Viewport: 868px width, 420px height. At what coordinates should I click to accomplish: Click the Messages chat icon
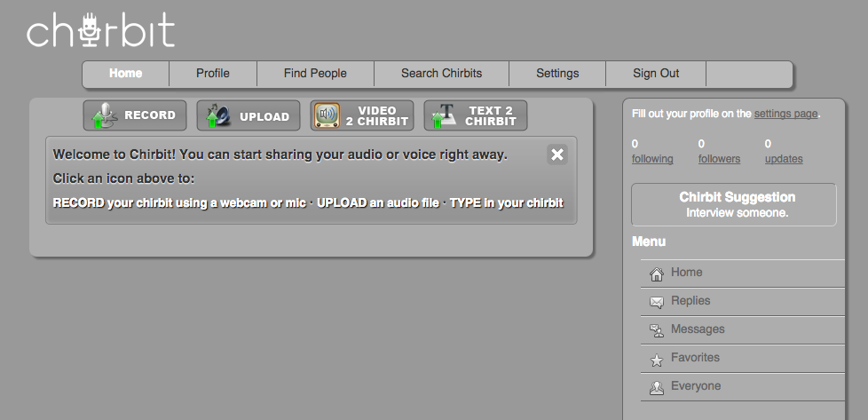(x=657, y=330)
